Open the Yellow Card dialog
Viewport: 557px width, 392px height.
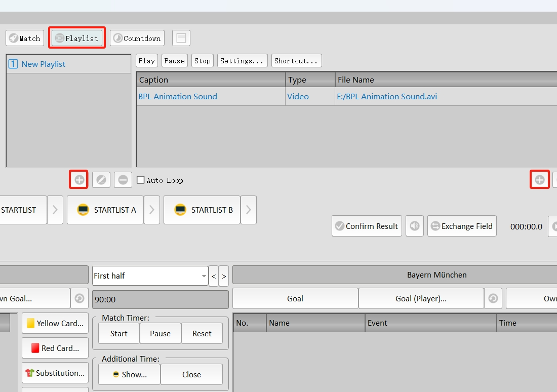[55, 324]
